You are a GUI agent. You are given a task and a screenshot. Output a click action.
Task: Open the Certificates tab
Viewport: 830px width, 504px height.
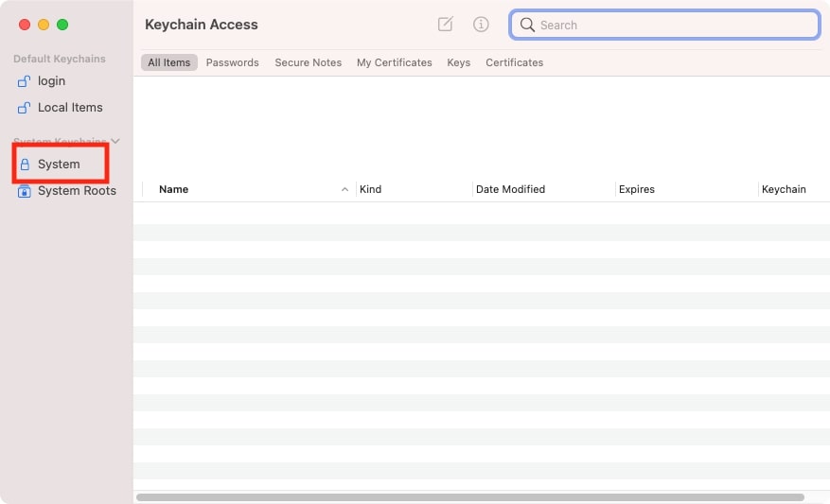[x=515, y=62]
